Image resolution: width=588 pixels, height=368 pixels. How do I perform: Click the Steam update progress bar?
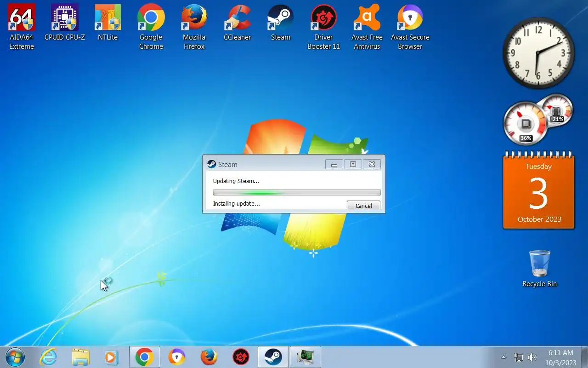(x=297, y=193)
